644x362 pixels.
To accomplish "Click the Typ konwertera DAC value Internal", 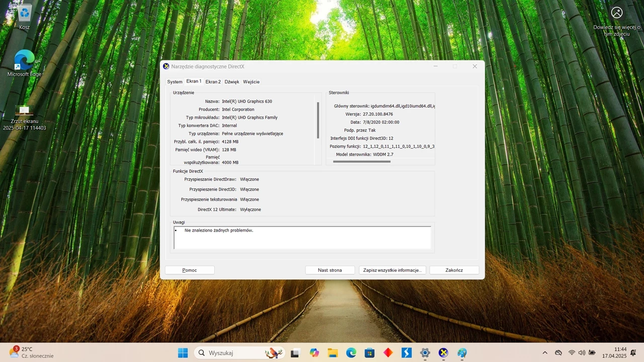I will 229,125.
